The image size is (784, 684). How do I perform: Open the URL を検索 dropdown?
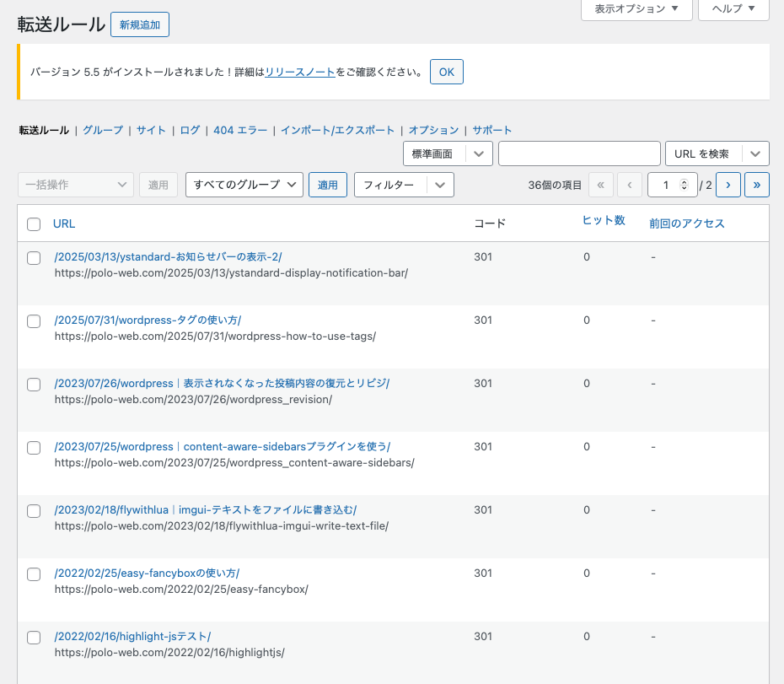click(x=717, y=153)
